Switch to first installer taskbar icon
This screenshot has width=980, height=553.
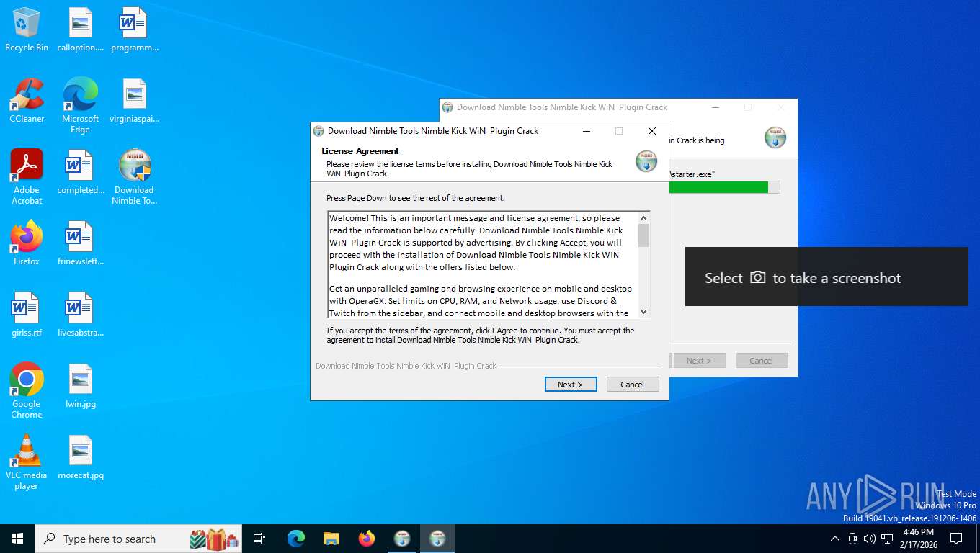click(402, 539)
